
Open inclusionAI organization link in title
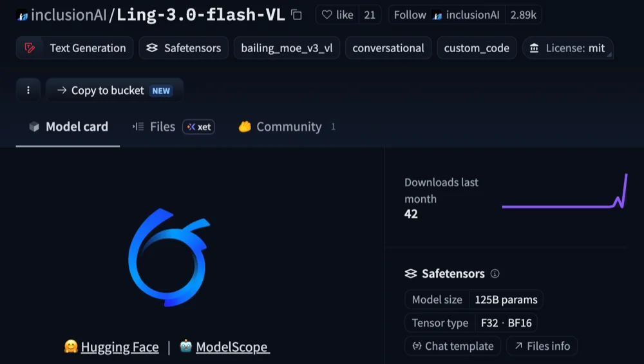tap(69, 15)
